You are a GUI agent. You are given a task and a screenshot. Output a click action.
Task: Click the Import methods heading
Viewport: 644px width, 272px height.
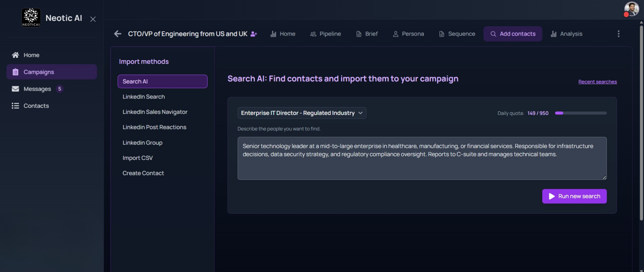point(144,62)
